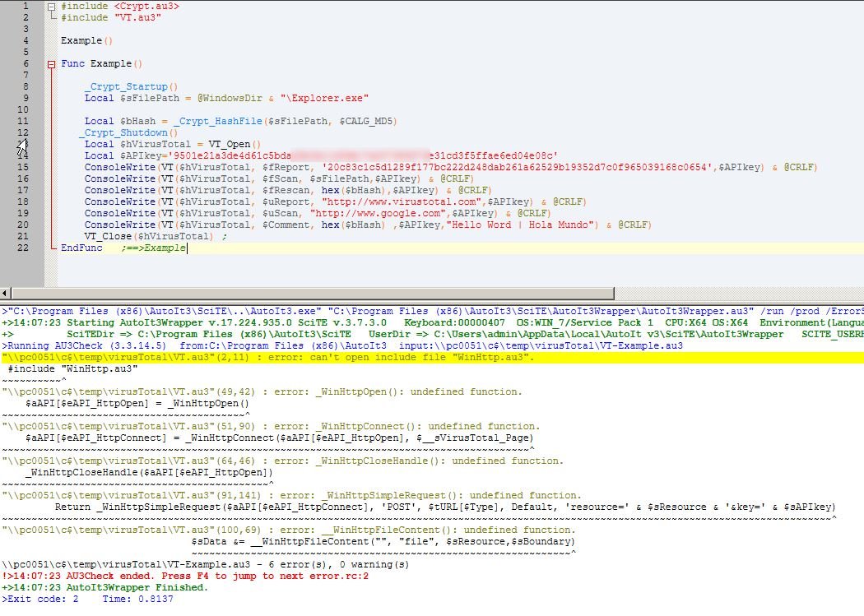The height and width of the screenshot is (616, 864).
Task: Click the "\Explorer.exe" string literal
Action: pos(324,99)
